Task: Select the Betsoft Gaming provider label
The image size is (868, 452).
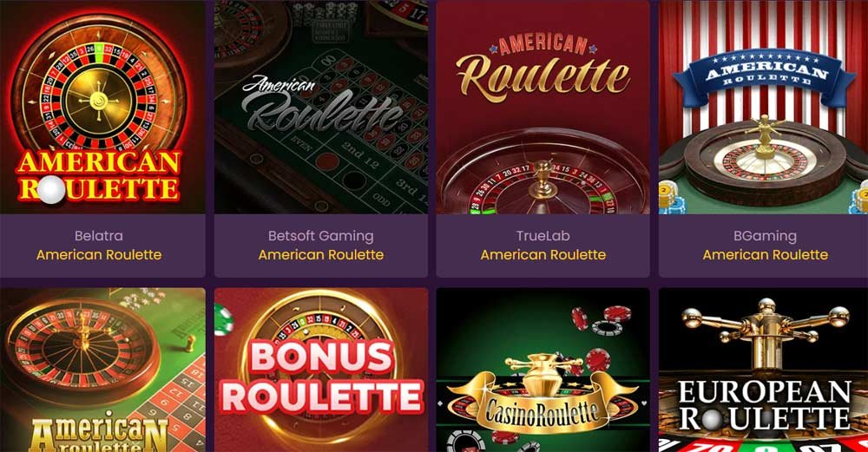Action: tap(321, 236)
